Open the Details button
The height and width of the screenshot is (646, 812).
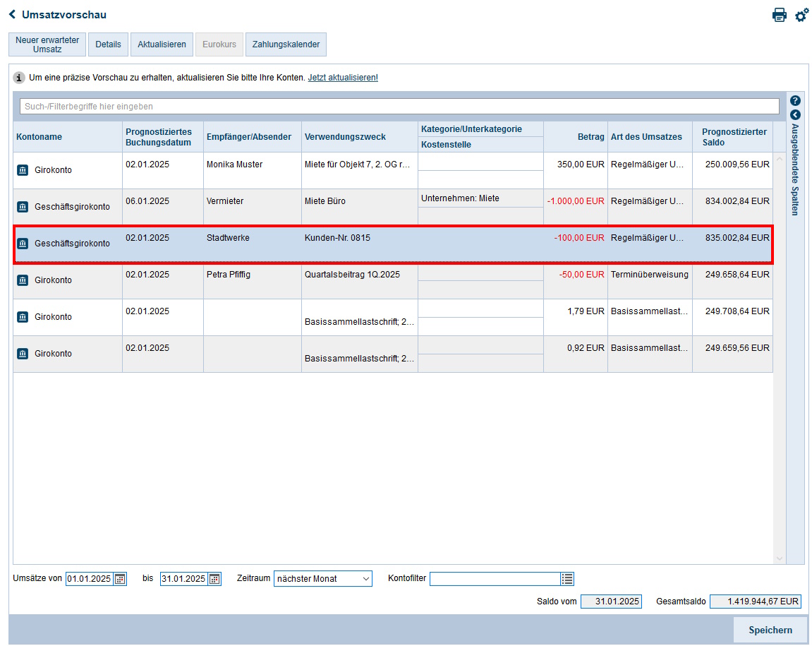click(108, 44)
